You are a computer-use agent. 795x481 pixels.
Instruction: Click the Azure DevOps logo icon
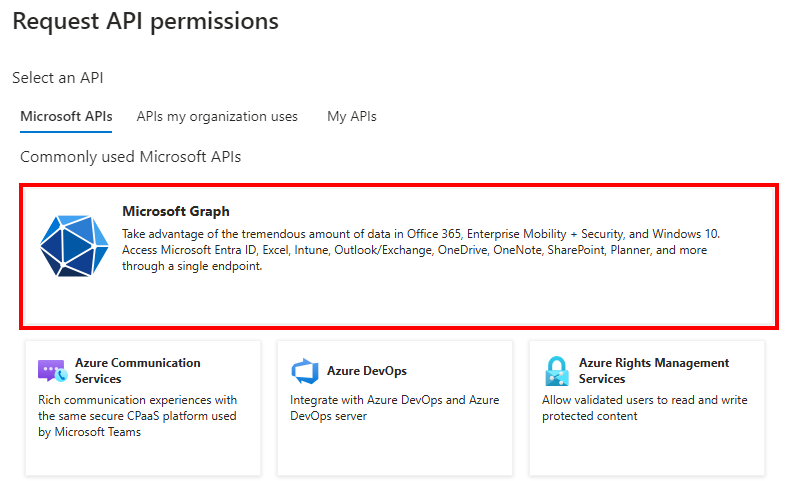[x=304, y=371]
